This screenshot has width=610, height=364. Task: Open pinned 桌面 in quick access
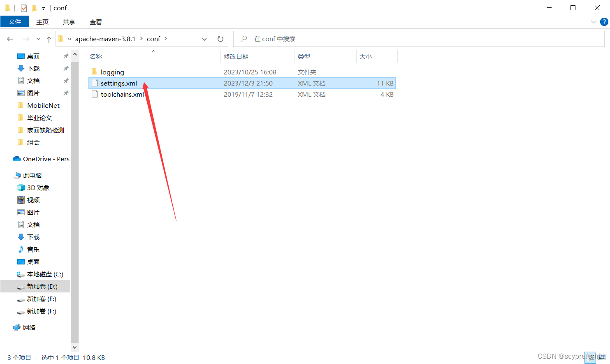(33, 56)
